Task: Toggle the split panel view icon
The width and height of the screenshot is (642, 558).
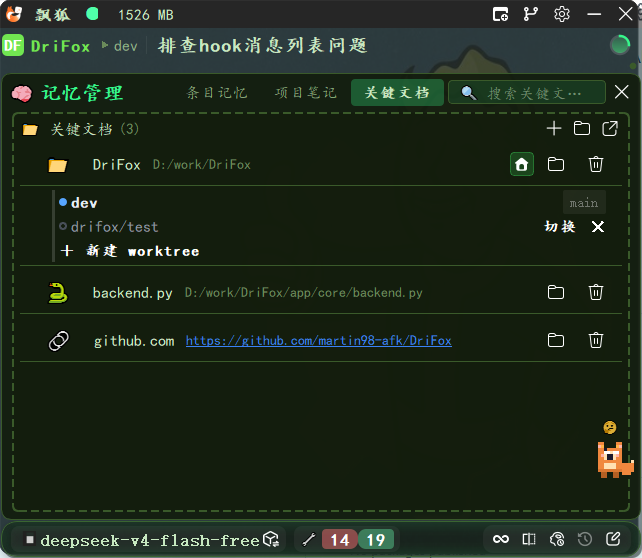Action: coord(529,539)
